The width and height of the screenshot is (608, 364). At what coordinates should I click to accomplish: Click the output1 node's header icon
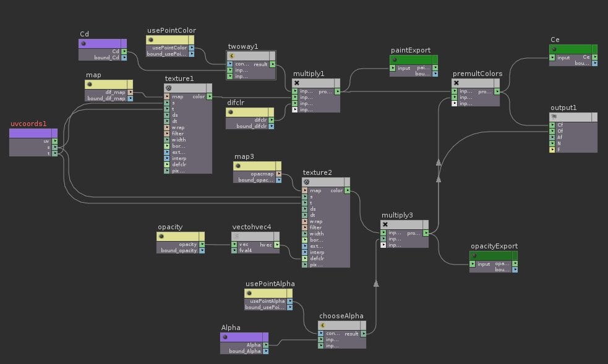(x=554, y=116)
